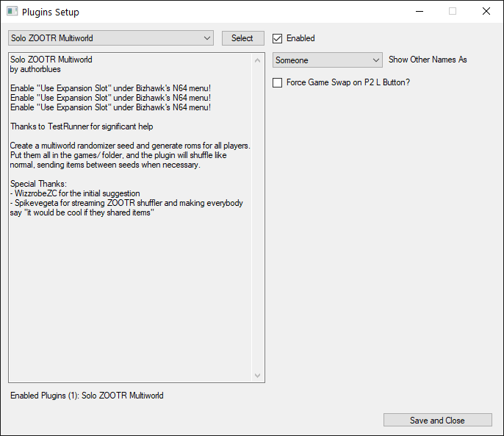504x436 pixels.
Task: Click the Plugins Setup window icon
Action: click(12, 12)
